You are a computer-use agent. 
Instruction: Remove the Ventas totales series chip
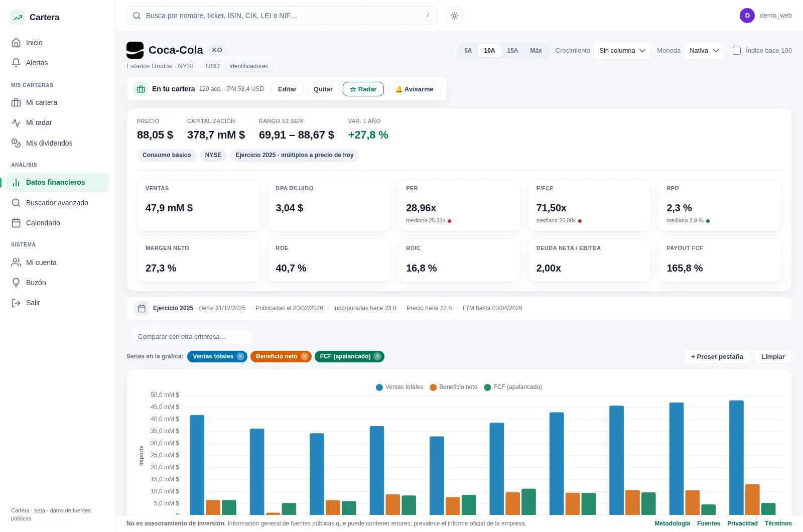click(x=240, y=356)
